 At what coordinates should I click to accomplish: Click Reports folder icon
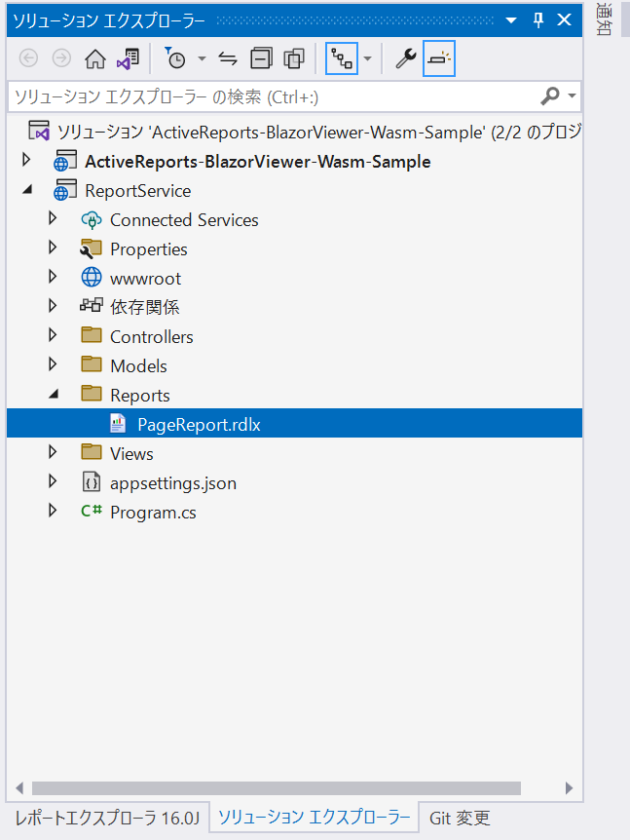pyautogui.click(x=92, y=394)
